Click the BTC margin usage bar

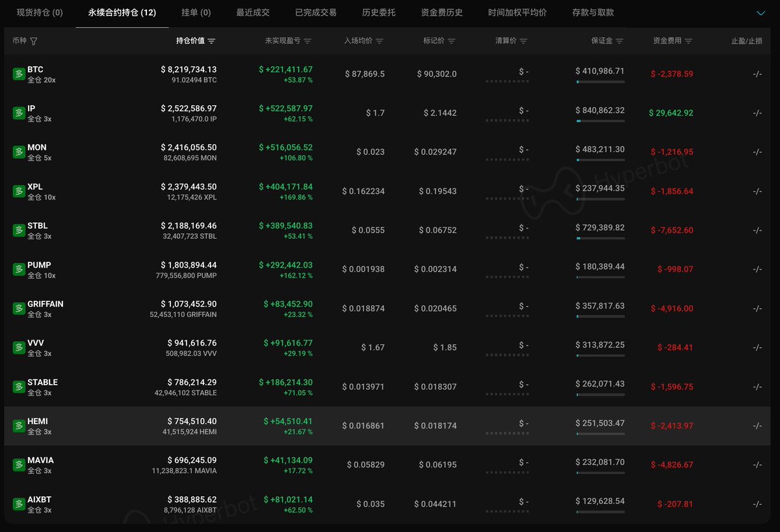(600, 82)
